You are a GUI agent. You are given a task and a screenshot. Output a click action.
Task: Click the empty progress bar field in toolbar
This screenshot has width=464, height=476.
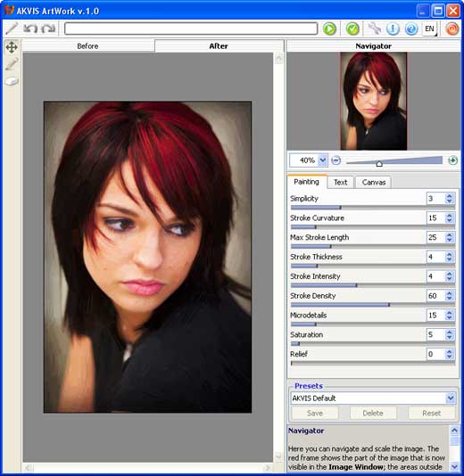click(x=191, y=29)
